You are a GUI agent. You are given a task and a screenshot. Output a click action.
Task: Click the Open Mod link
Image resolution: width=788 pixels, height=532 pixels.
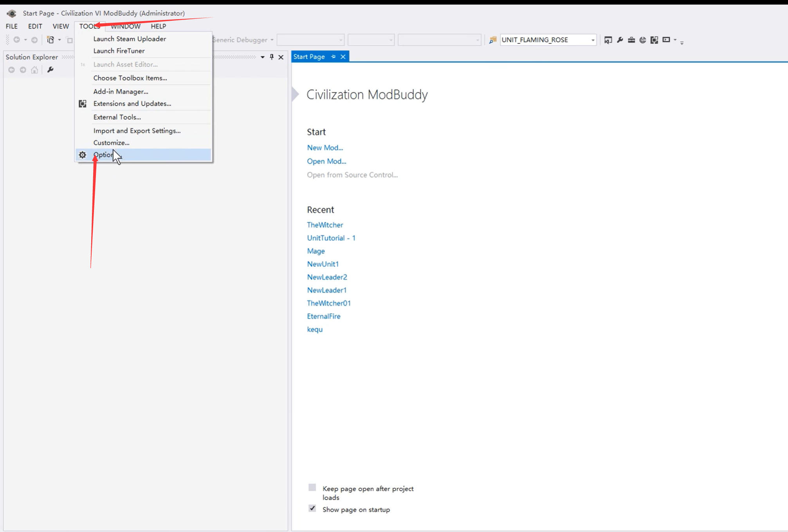point(326,161)
